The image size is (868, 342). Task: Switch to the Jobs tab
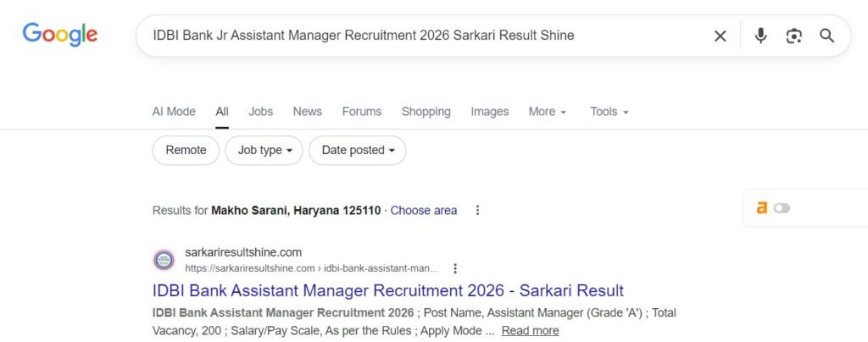pyautogui.click(x=260, y=112)
